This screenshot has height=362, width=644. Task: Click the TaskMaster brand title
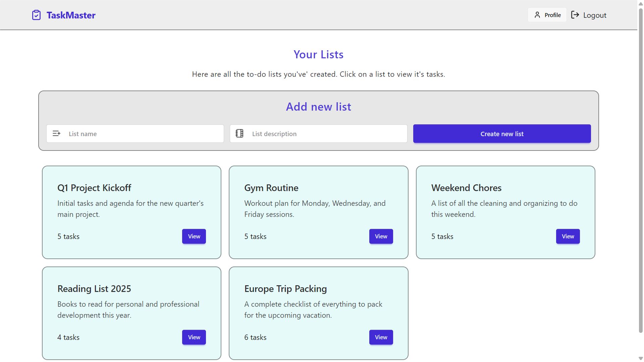71,15
